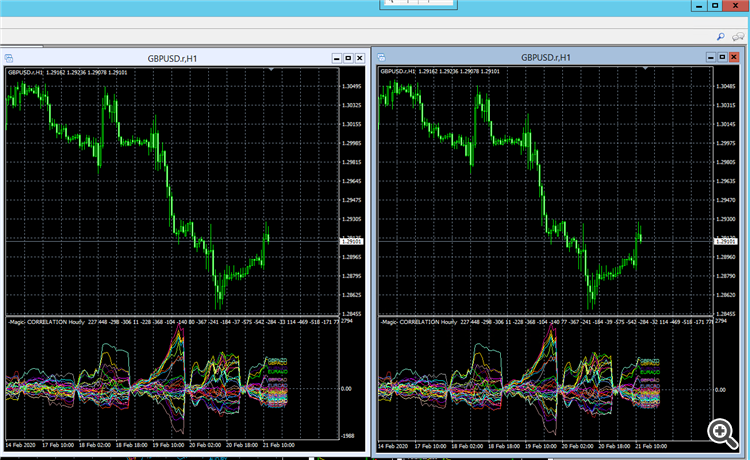750x460 pixels.
Task: Click '18 Feb 02:00' on right chart time axis
Action: tap(467, 446)
